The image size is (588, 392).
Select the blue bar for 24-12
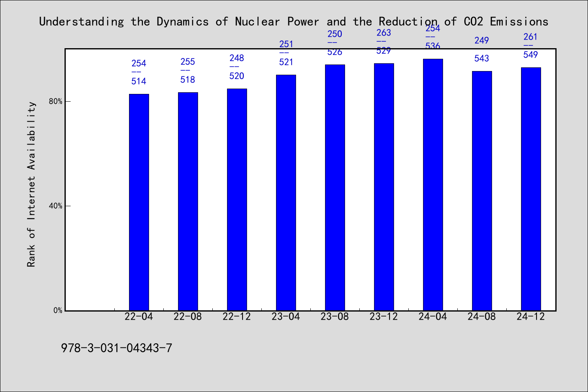tap(531, 189)
